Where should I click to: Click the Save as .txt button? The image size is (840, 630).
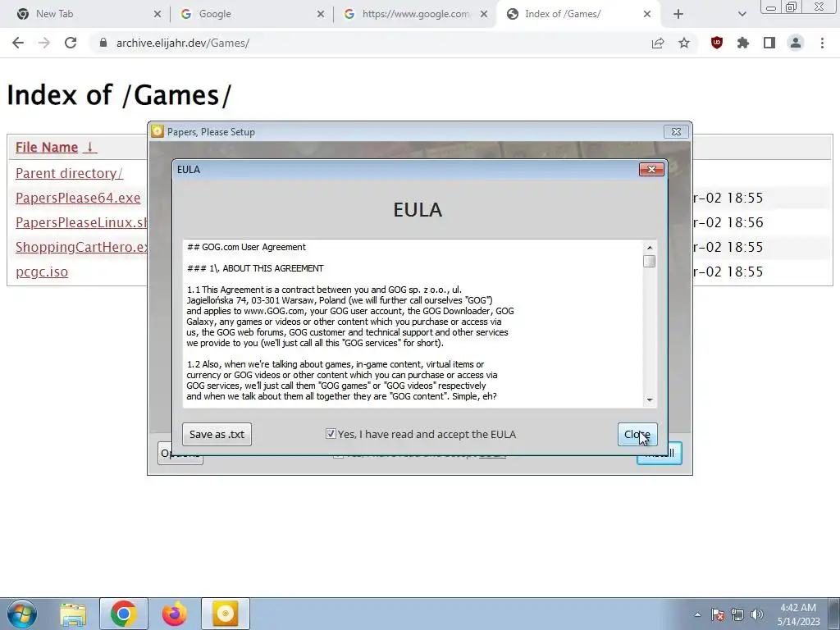click(x=217, y=434)
